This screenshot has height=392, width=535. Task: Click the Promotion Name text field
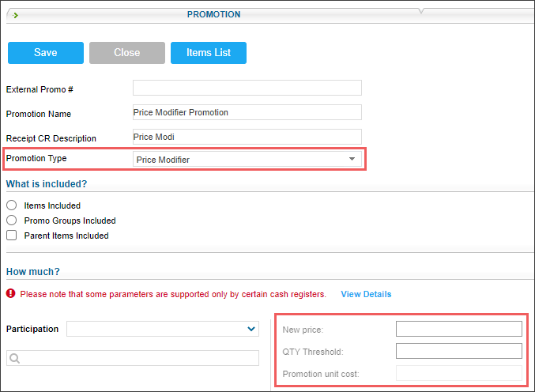tap(247, 112)
